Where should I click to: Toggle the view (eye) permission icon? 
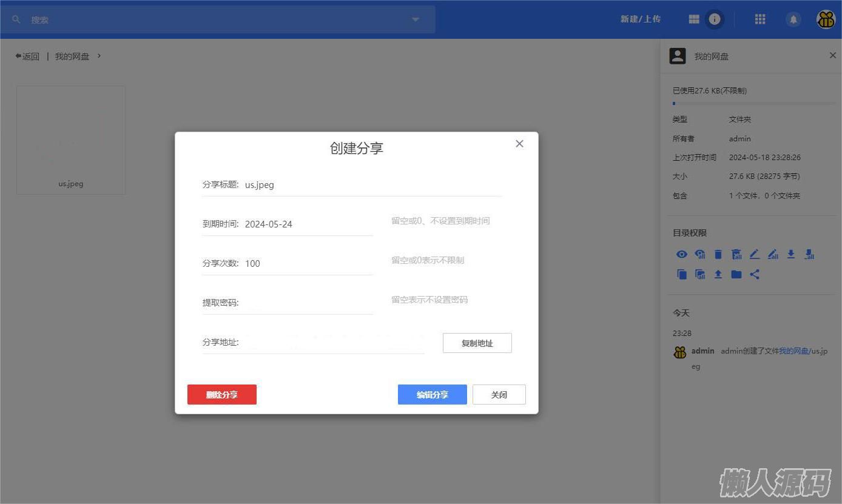click(682, 255)
